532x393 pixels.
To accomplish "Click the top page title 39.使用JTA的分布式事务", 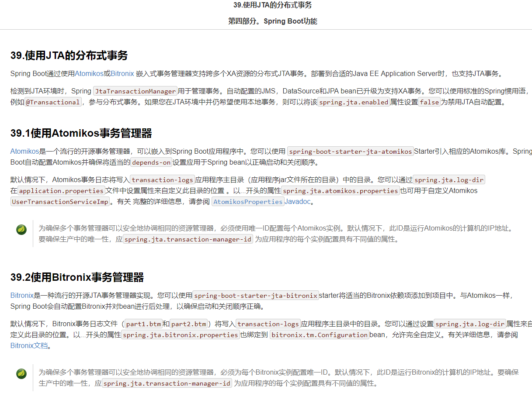I will tap(273, 5).
